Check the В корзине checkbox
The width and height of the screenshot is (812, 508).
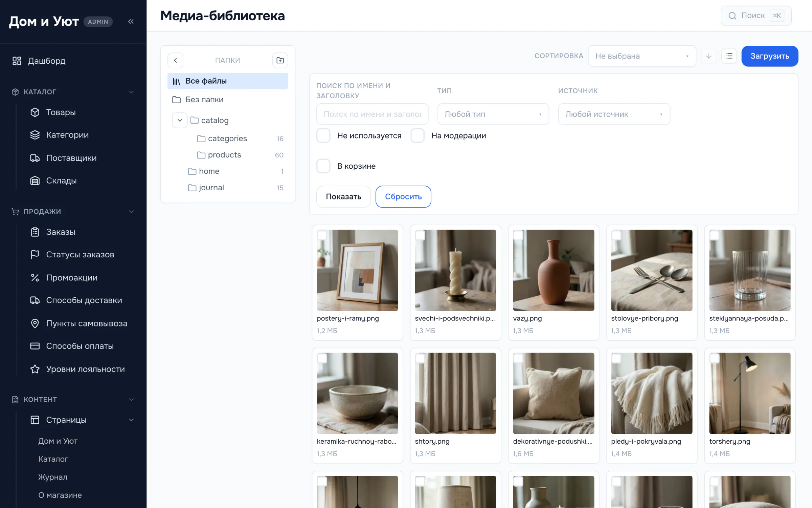pyautogui.click(x=323, y=166)
